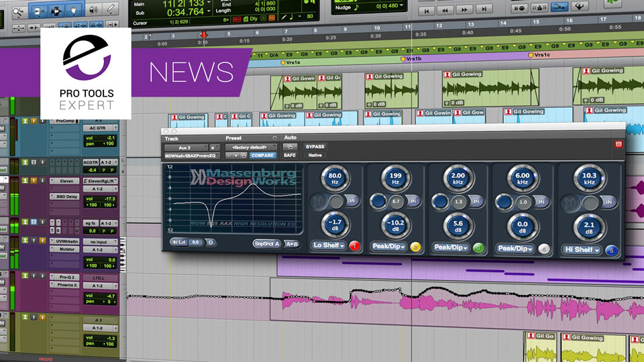Toggle the 2.00 kHz band IN switch
644x362 pixels.
click(476, 202)
